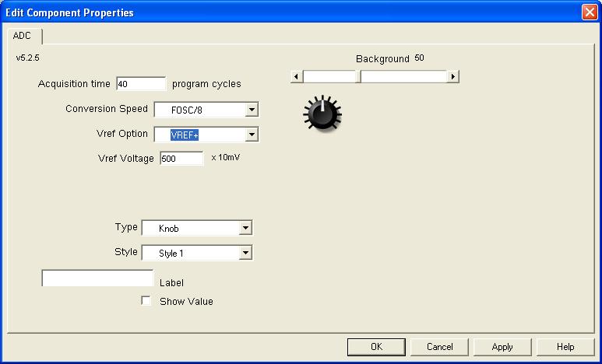Image resolution: width=602 pixels, height=364 pixels.
Task: Click the Background slider right arrow
Action: [x=453, y=77]
